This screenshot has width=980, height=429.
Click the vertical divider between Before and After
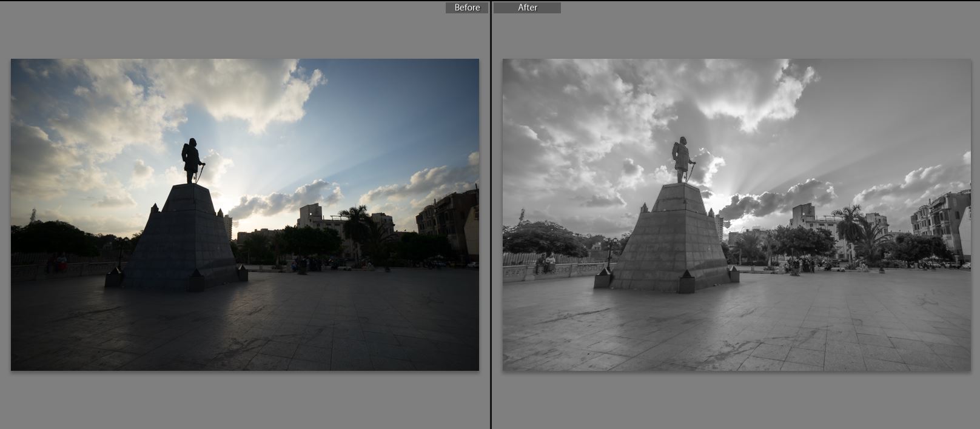tap(491, 215)
